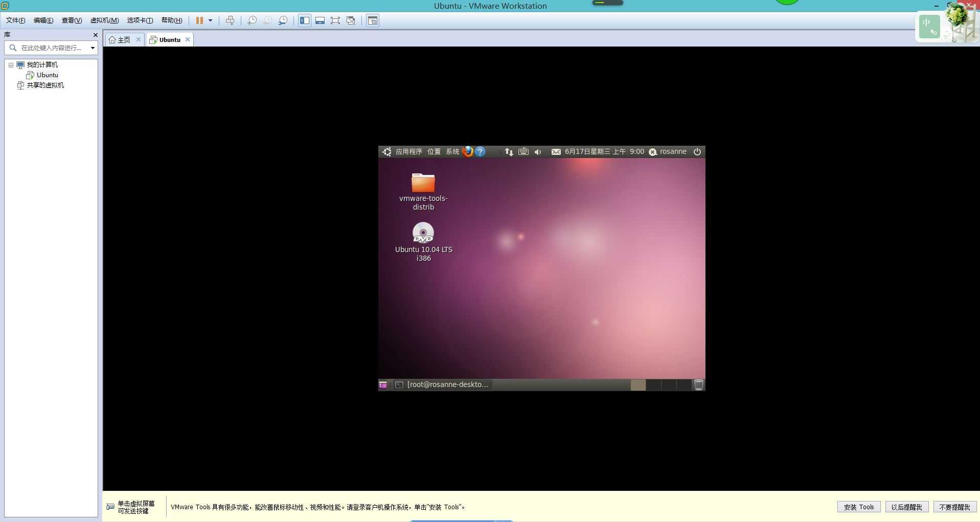Click the input method 中 floating widget
This screenshot has height=522, width=980.
929,26
